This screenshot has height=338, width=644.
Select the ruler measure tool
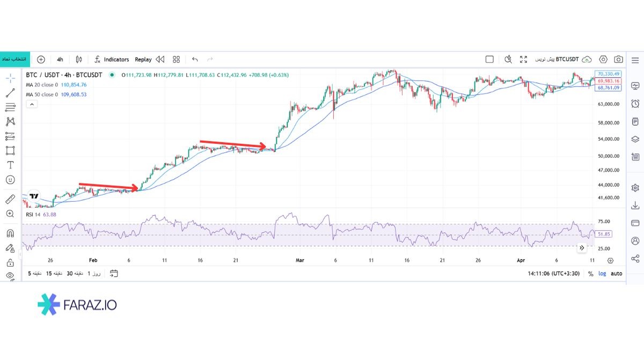[x=10, y=200]
